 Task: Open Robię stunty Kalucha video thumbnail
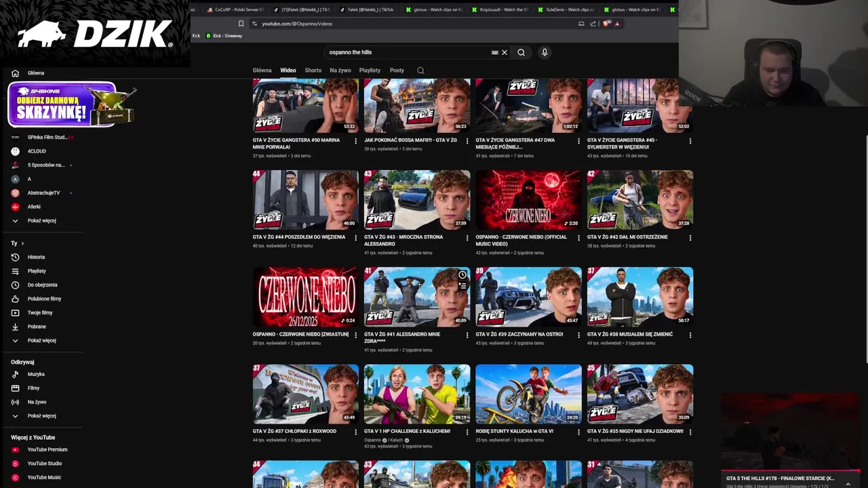click(528, 394)
